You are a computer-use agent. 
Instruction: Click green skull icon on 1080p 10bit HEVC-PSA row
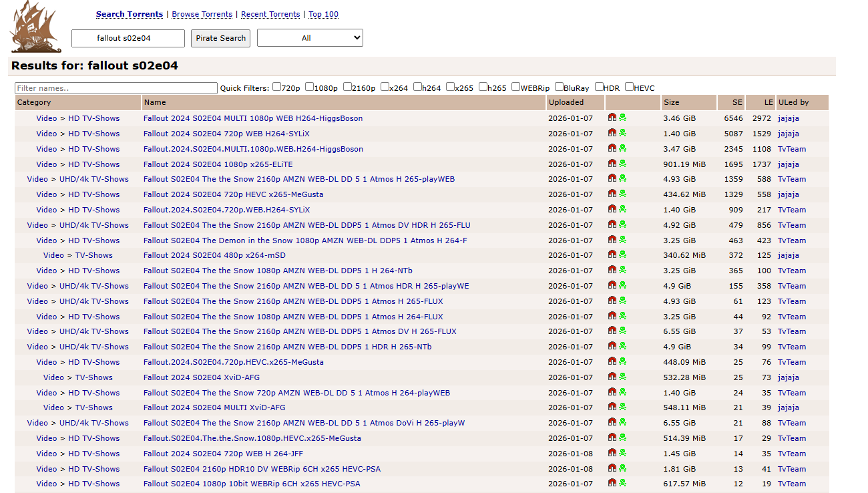(x=622, y=483)
